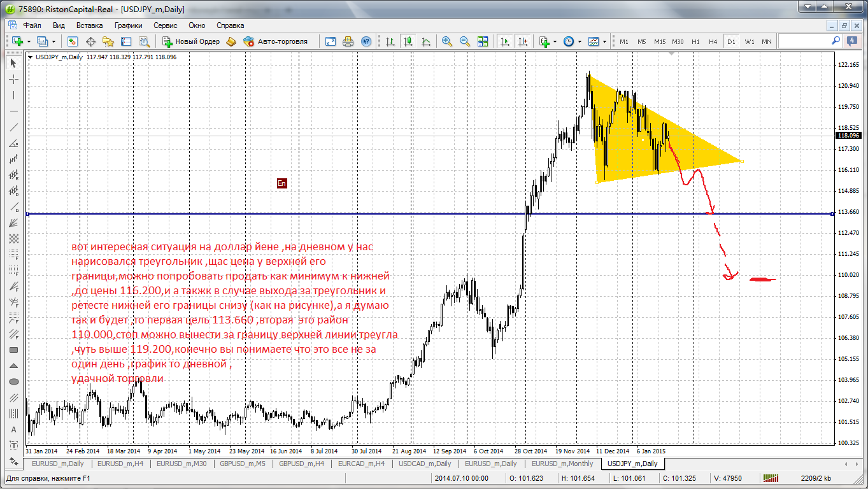Click the Новый Ордер button
Image resolution: width=868 pixels, height=489 pixels.
tap(191, 41)
